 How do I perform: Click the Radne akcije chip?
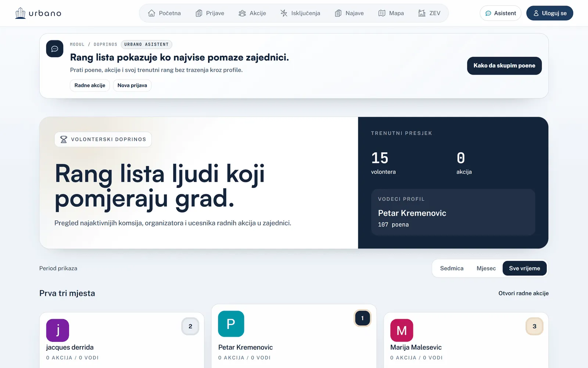[x=90, y=85]
